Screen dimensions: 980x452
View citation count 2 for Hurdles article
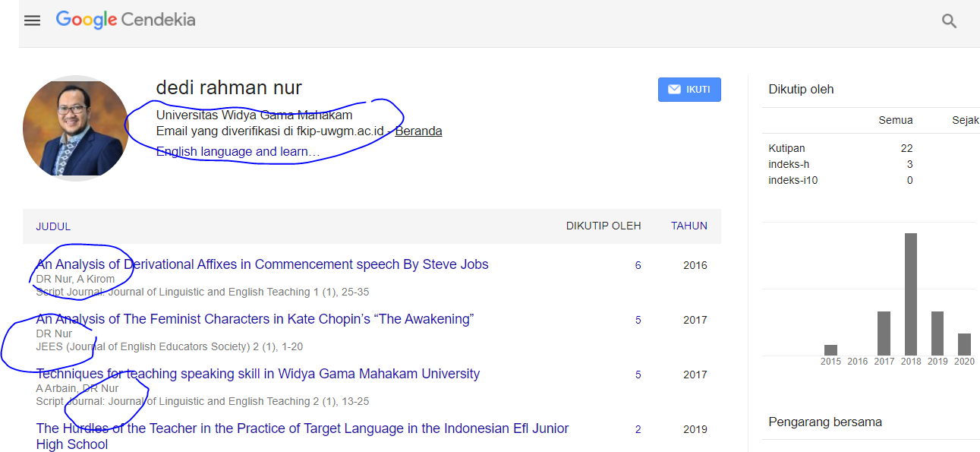[x=638, y=429]
